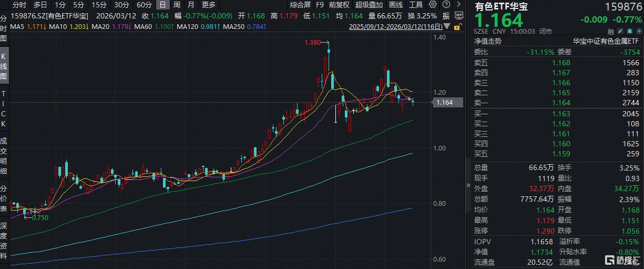Set a price alert bell icon
The width and height of the screenshot is (644, 269).
(x=629, y=31)
